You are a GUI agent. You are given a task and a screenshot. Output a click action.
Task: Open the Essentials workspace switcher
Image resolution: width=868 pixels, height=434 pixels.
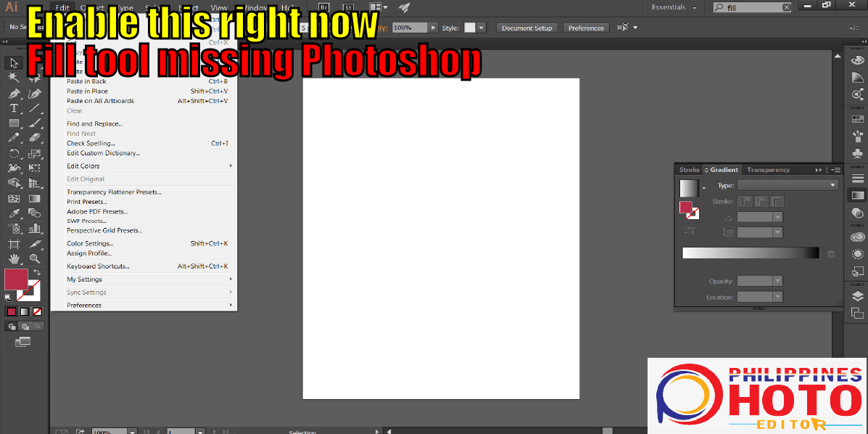[674, 7]
